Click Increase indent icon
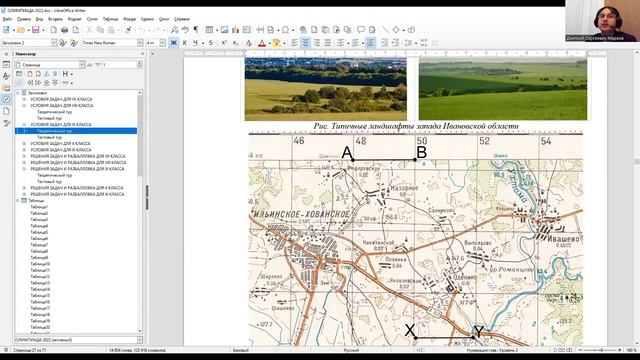 [384, 42]
